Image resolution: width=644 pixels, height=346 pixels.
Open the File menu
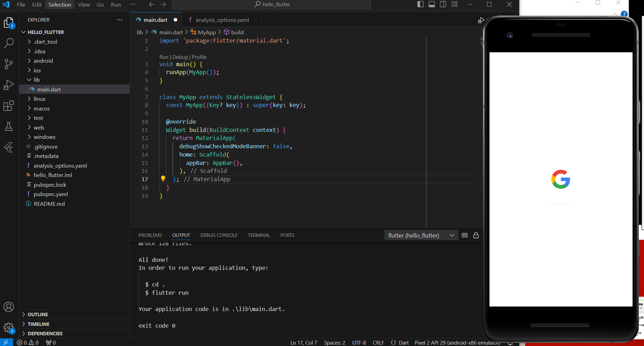21,5
